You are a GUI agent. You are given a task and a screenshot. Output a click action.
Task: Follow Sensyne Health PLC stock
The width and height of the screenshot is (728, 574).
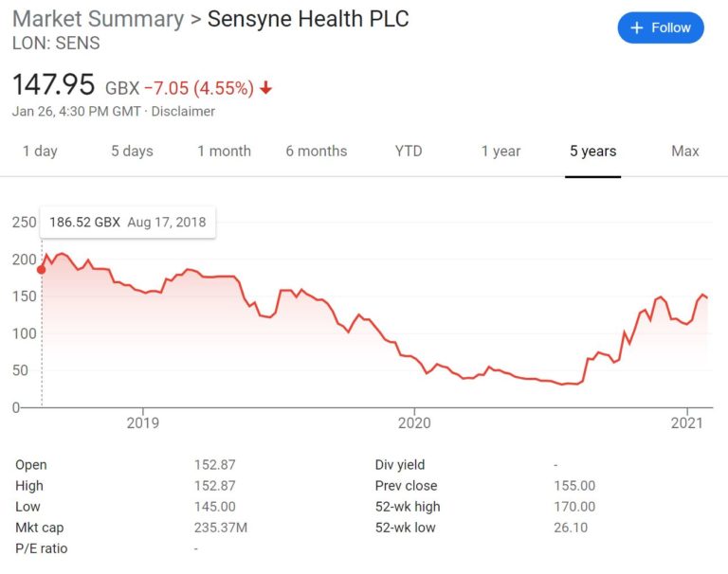point(661,27)
